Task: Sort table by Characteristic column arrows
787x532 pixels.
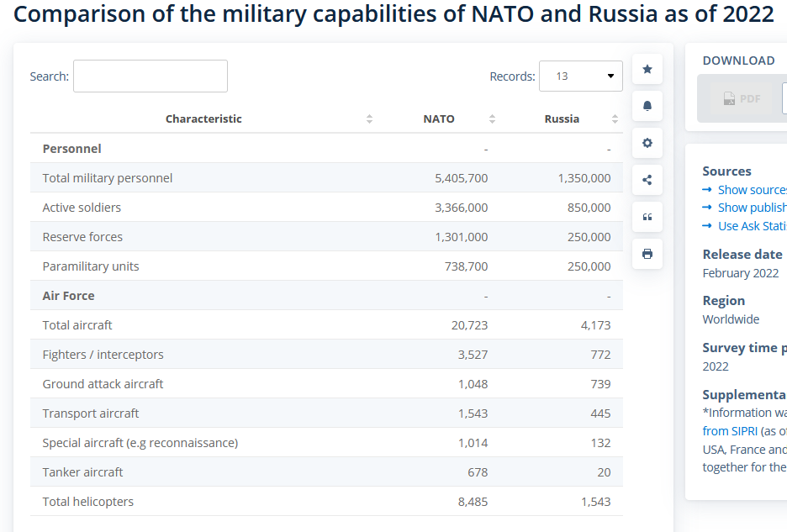Action: (369, 119)
